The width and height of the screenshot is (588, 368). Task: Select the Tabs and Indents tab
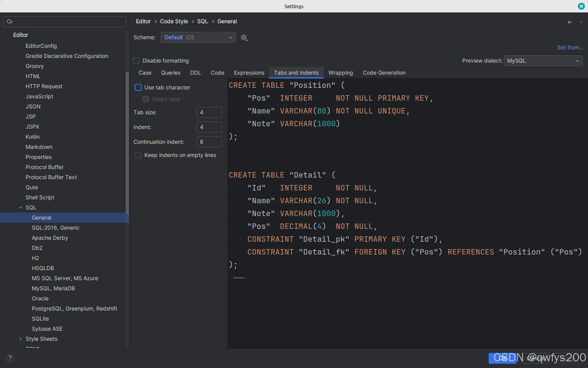[296, 73]
